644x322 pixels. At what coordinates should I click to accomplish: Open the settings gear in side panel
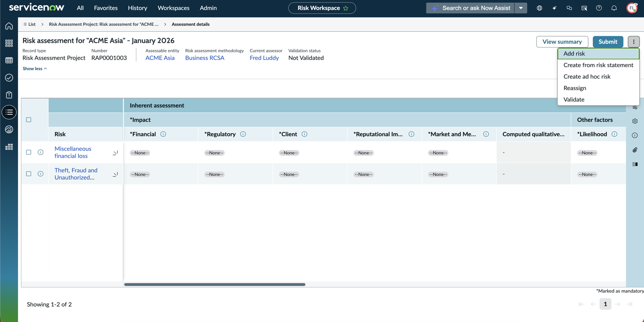pyautogui.click(x=635, y=121)
